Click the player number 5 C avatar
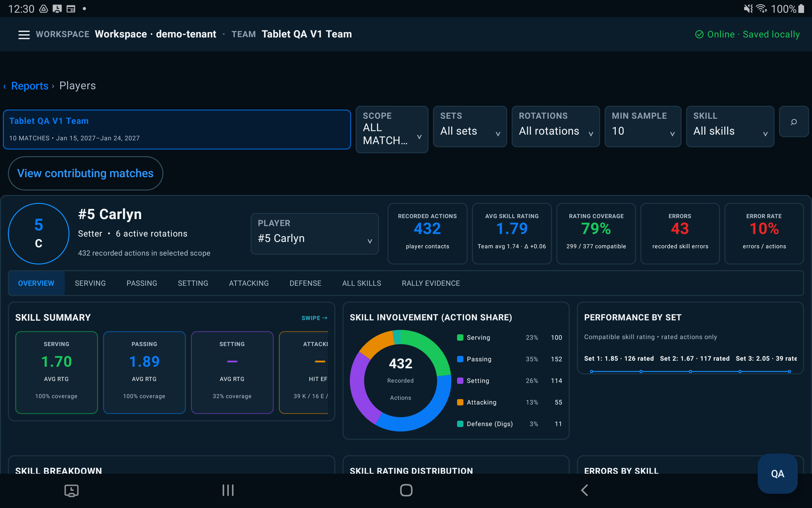The width and height of the screenshot is (812, 508). coord(39,233)
